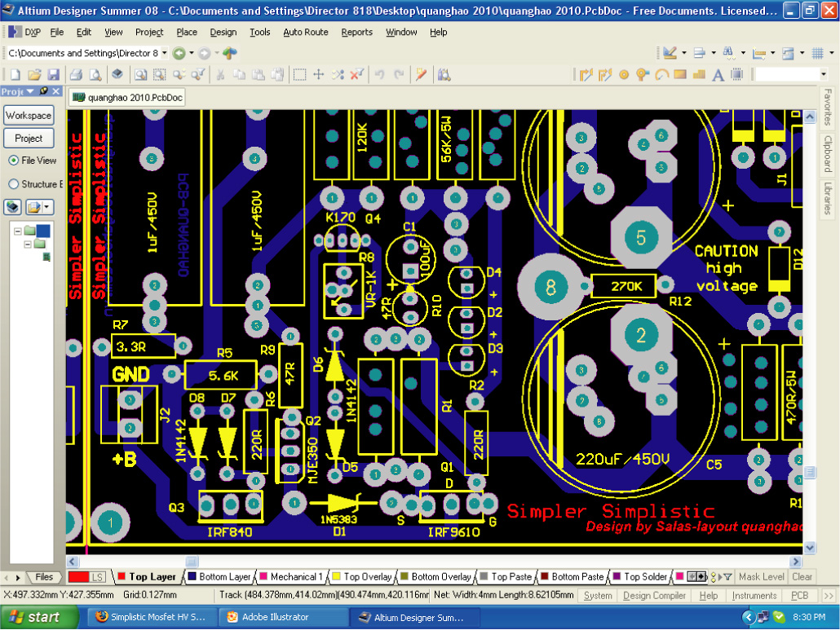Viewport: 840px width, 630px height.
Task: Select the quanghao 2010.PcbDoc document tab
Action: 127,98
